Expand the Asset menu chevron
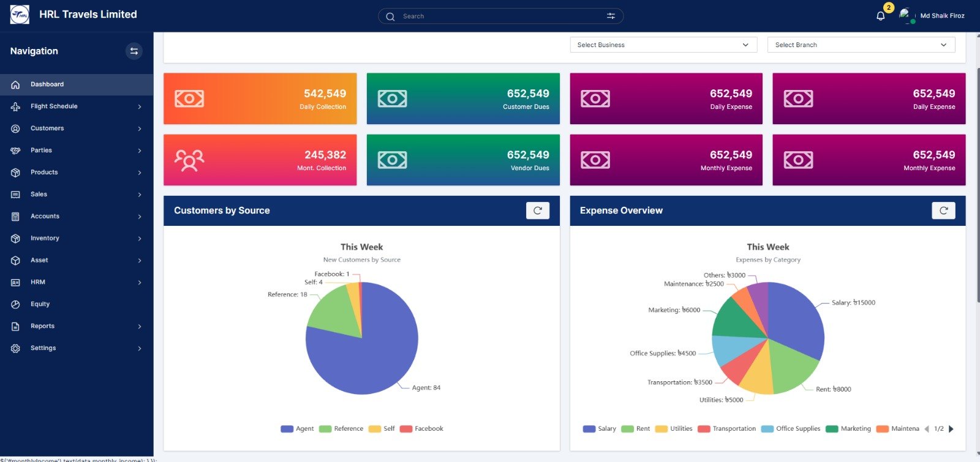This screenshot has width=980, height=462. click(x=140, y=261)
